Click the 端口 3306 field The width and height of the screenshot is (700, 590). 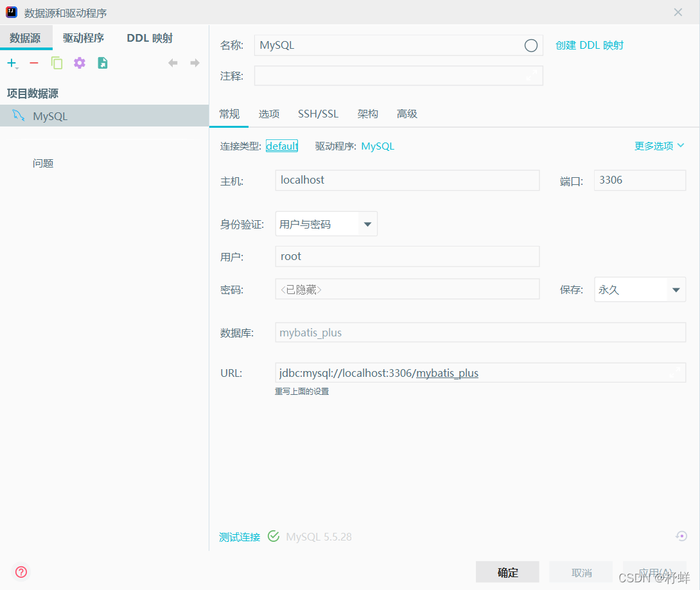(640, 180)
